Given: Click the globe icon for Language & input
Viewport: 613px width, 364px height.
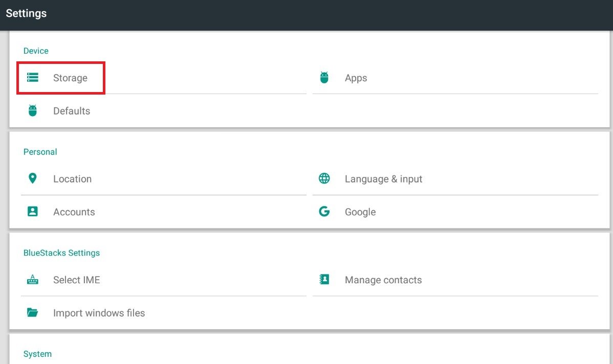Looking at the screenshot, I should tap(324, 178).
